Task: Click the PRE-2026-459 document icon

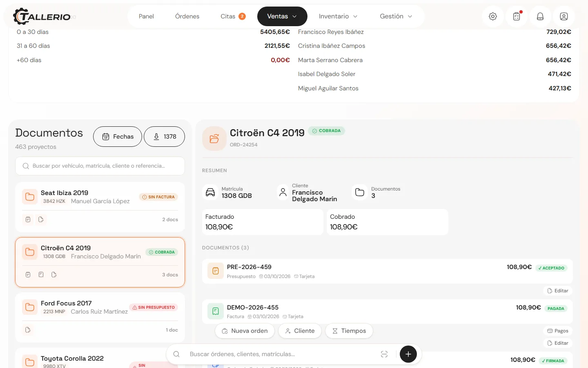Action: tap(216, 271)
